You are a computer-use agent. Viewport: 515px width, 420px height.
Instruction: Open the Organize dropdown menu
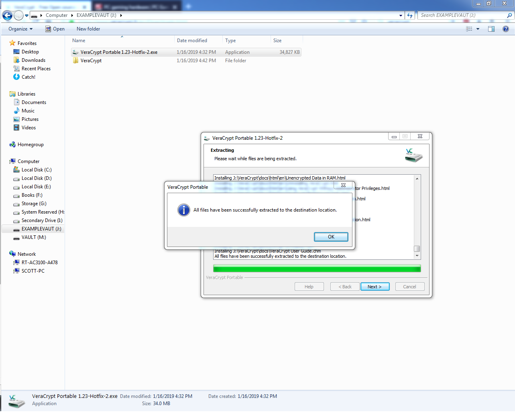[20, 29]
